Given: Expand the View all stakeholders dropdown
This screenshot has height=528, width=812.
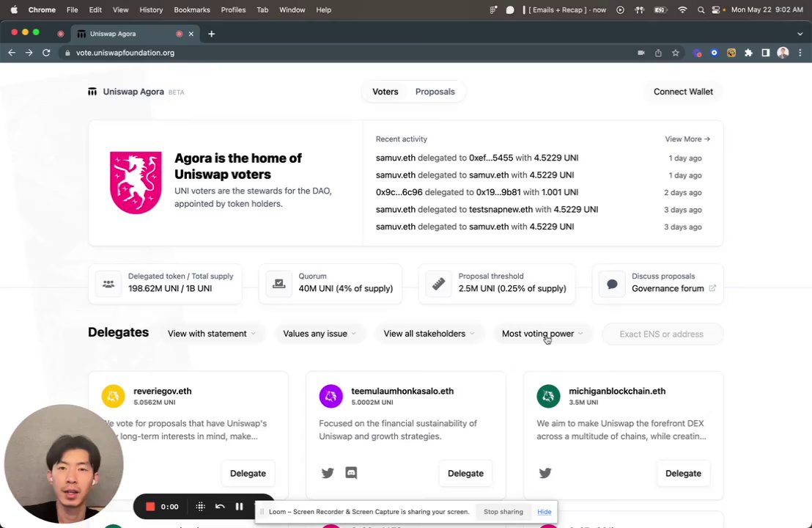Looking at the screenshot, I should tap(429, 334).
